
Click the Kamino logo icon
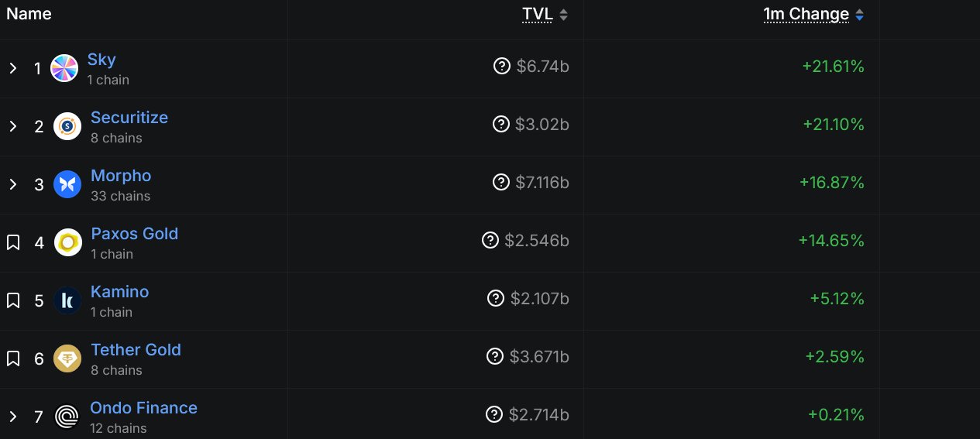click(x=67, y=300)
